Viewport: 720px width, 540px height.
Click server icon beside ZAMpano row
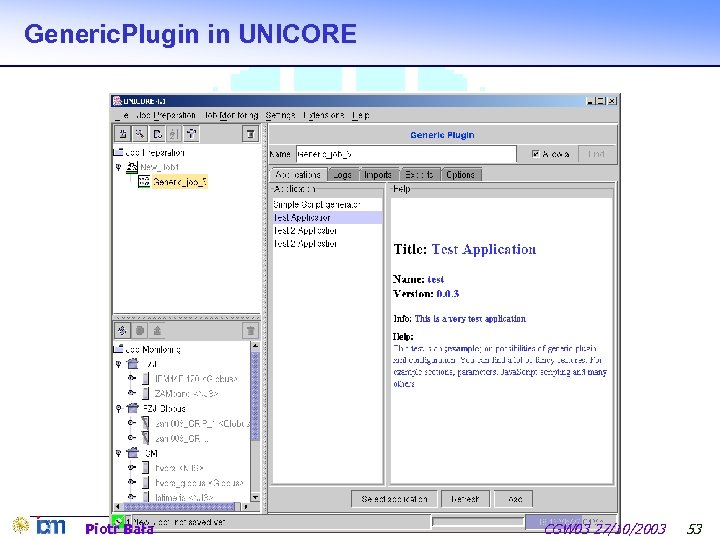pos(146,393)
